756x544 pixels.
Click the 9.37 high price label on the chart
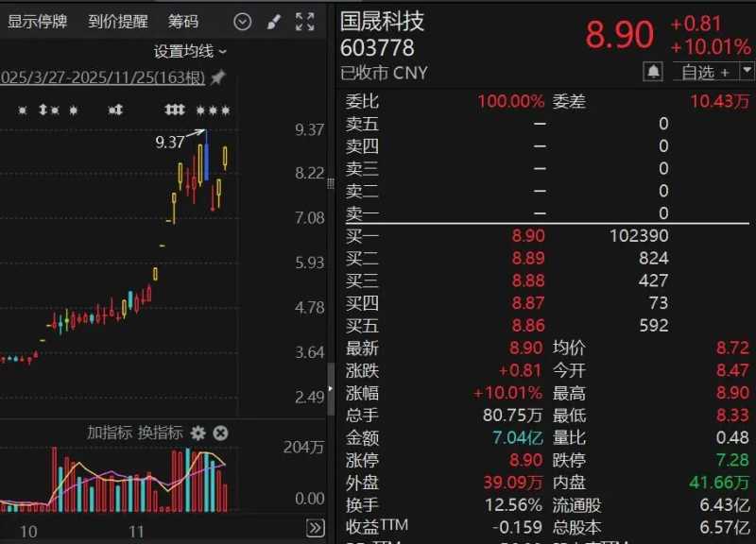[170, 143]
